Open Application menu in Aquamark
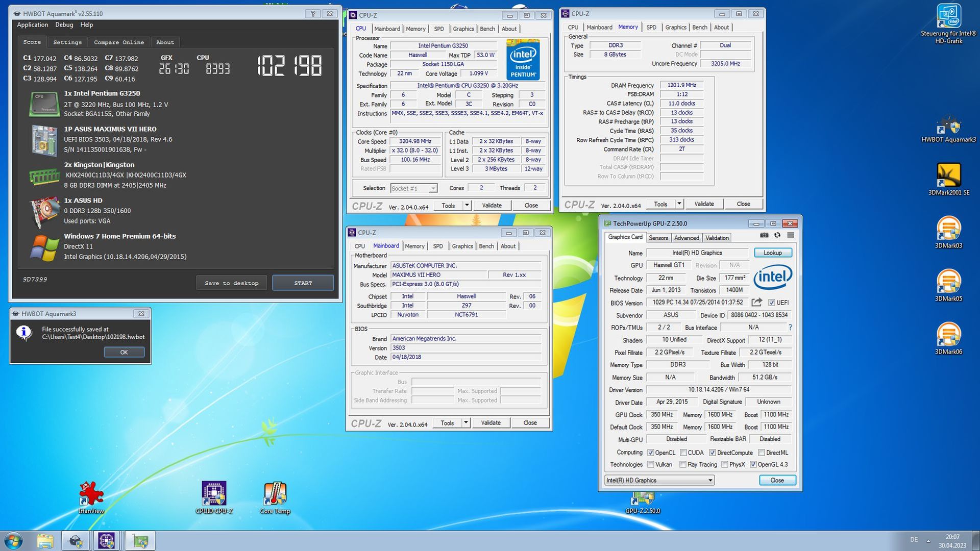Image resolution: width=980 pixels, height=551 pixels. click(x=32, y=24)
